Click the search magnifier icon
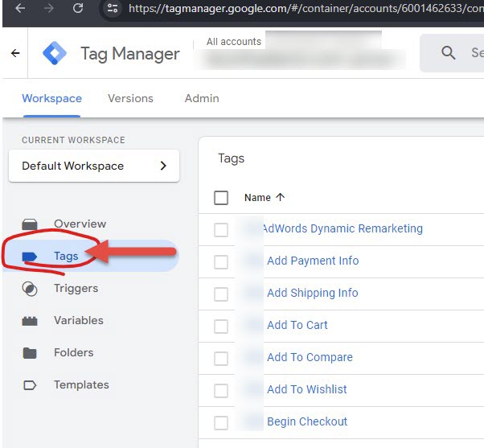484x448 pixels. pos(449,53)
